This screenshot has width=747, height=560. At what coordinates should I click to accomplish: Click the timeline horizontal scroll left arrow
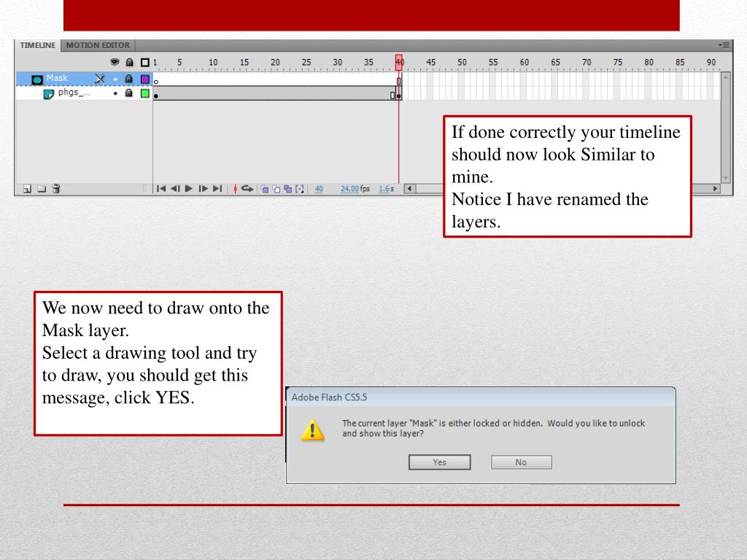409,189
